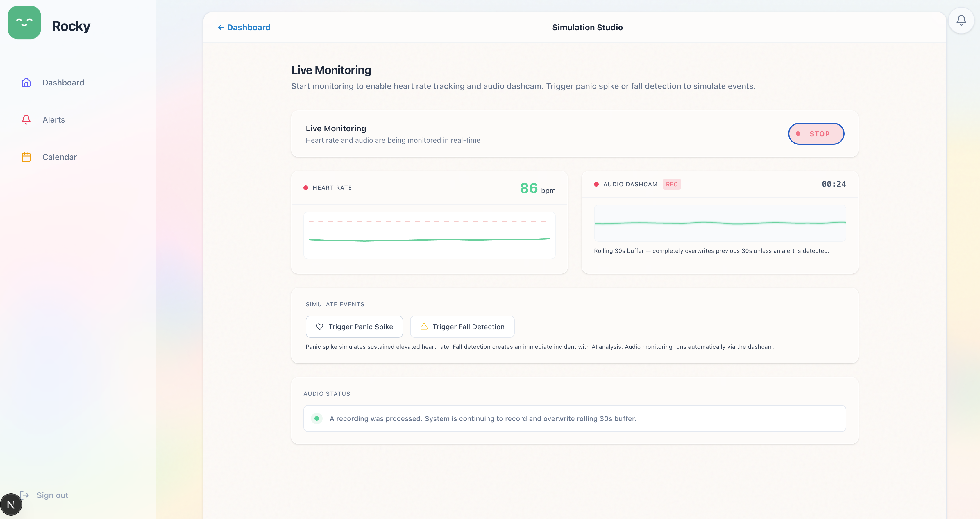Screen dimensions: 980x519
Task: Click the heart icon on Trigger Panic Spike
Action: click(320, 327)
